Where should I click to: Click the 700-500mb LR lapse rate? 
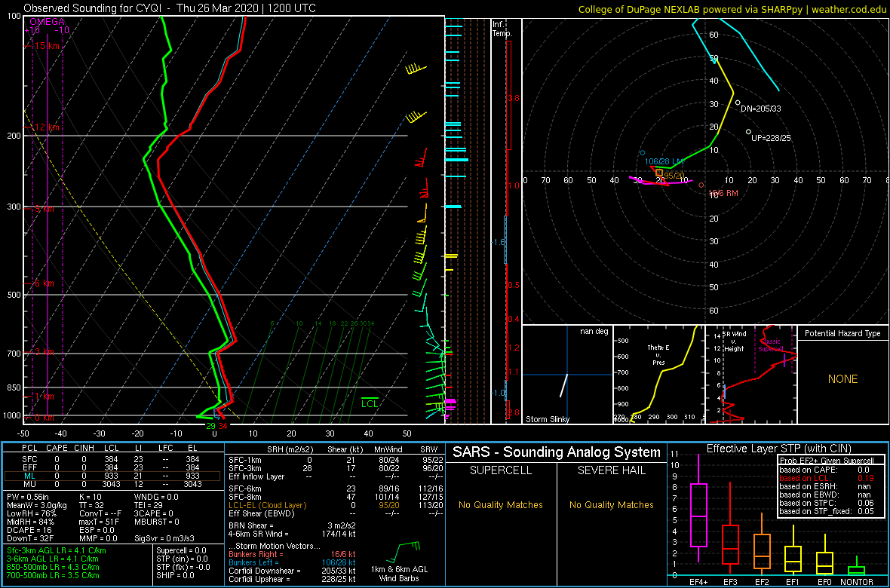tap(54, 575)
